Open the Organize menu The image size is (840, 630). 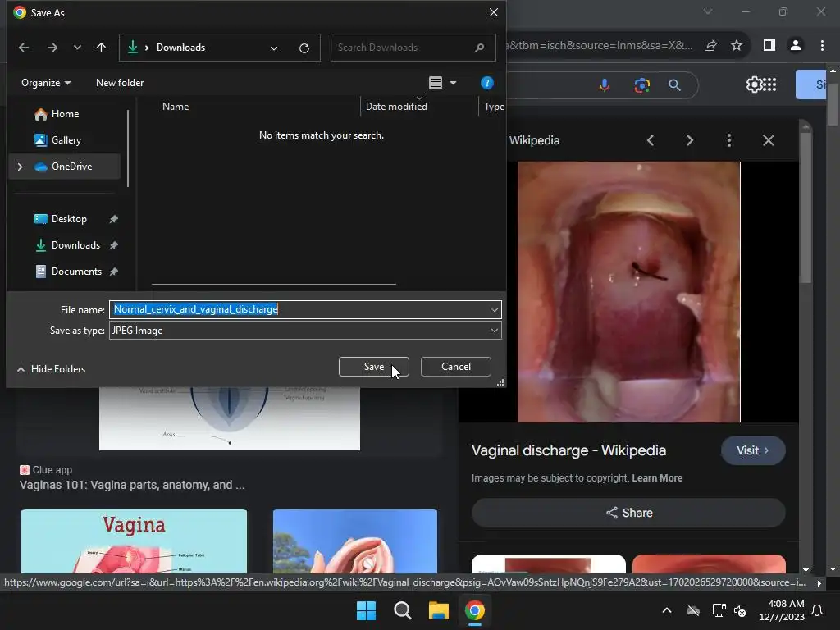[46, 83]
